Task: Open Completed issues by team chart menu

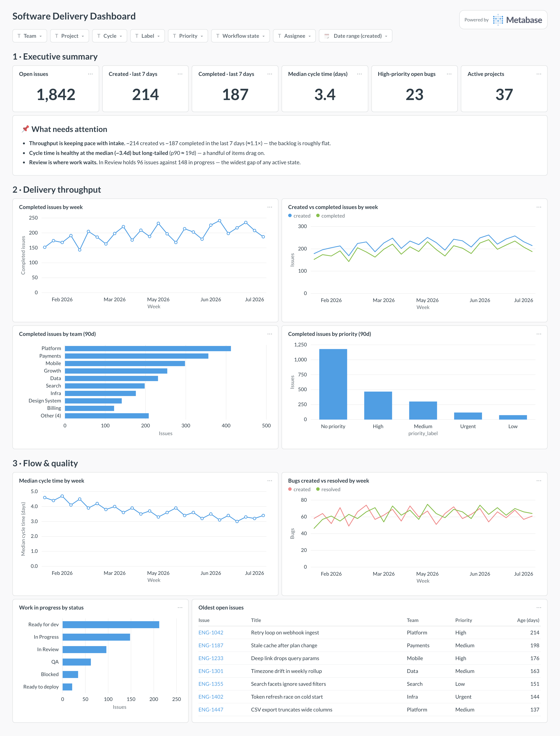Action: coord(270,334)
